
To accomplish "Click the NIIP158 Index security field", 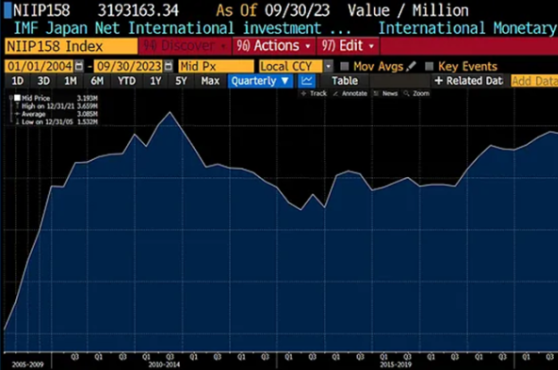I will click(71, 46).
